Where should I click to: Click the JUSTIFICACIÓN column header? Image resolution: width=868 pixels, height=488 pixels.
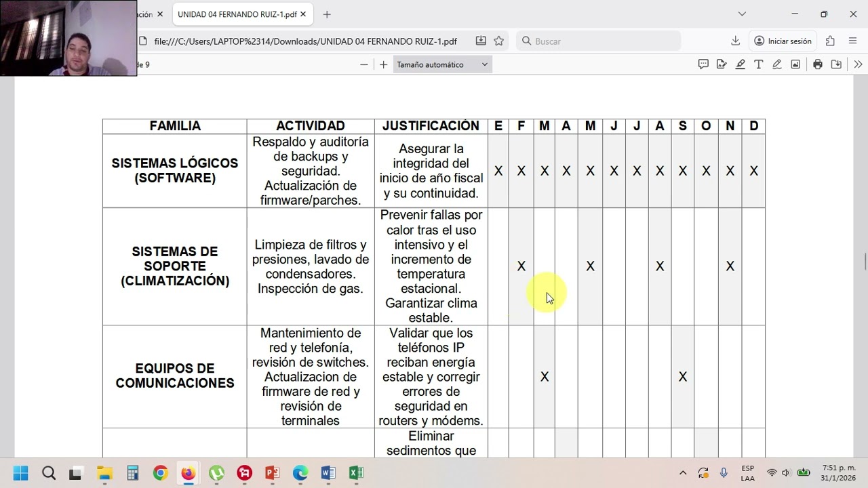click(x=431, y=126)
